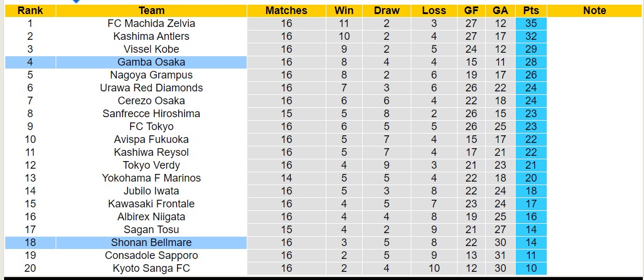644x280 pixels.
Task: Click the GF column header
Action: (471, 11)
